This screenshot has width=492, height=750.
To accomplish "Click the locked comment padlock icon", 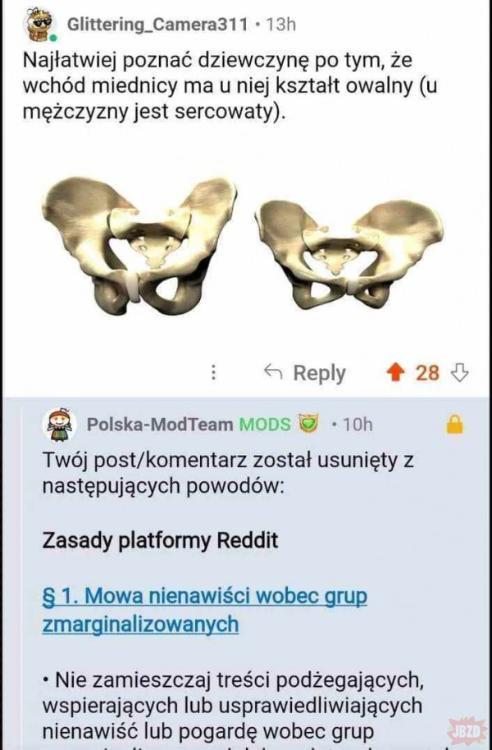I will (455, 424).
